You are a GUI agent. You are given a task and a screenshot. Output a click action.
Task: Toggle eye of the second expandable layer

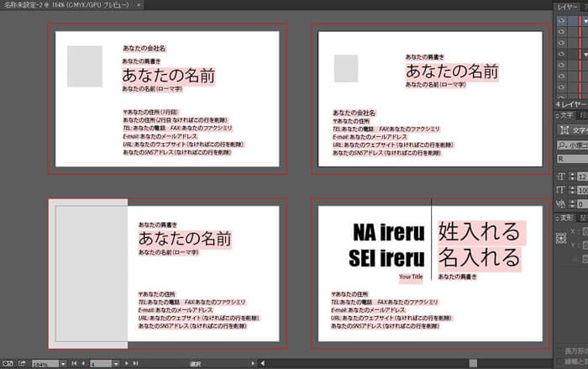click(x=561, y=54)
